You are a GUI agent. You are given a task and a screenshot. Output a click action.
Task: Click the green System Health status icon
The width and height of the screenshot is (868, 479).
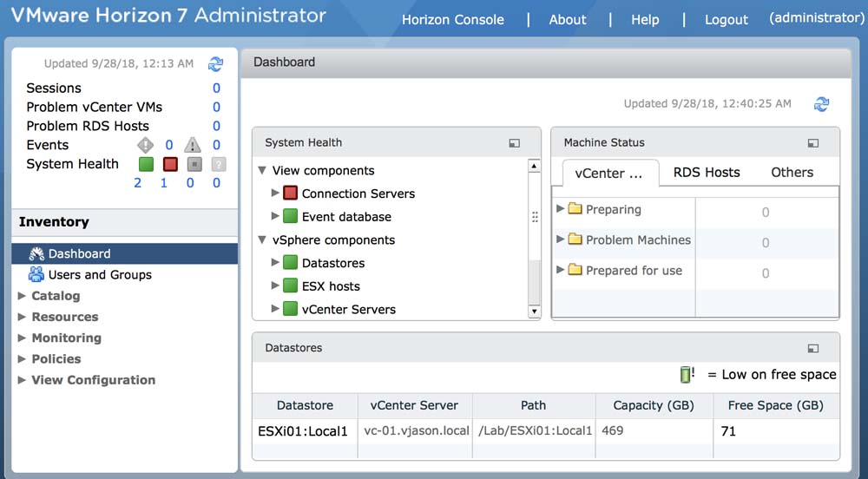[x=146, y=164]
